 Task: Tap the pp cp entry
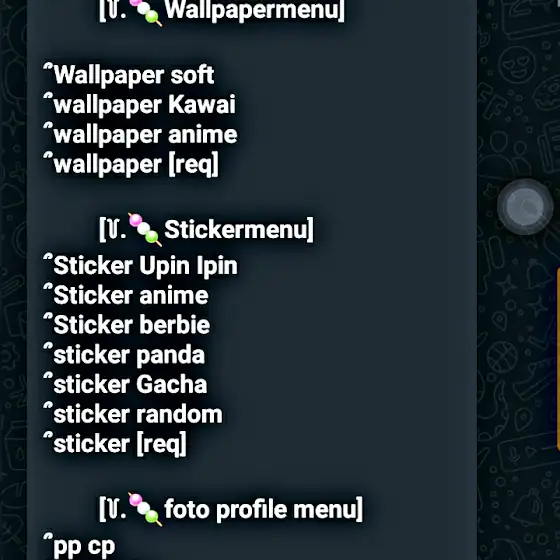click(79, 547)
